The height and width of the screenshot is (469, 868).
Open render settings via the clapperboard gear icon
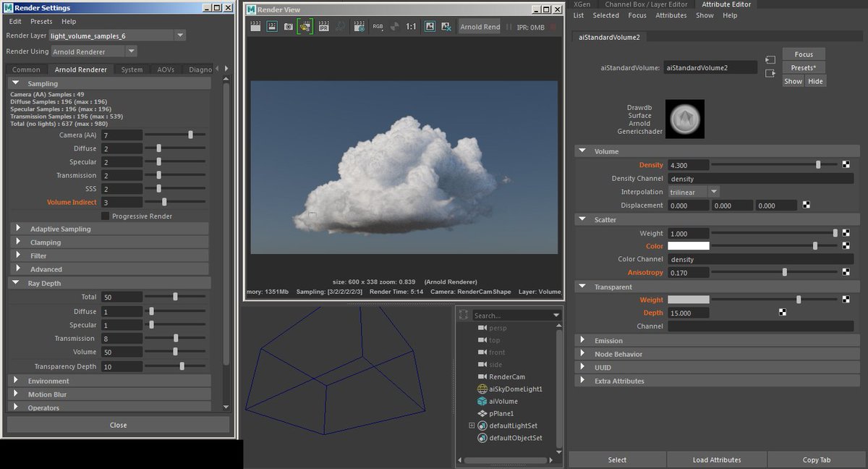[359, 27]
